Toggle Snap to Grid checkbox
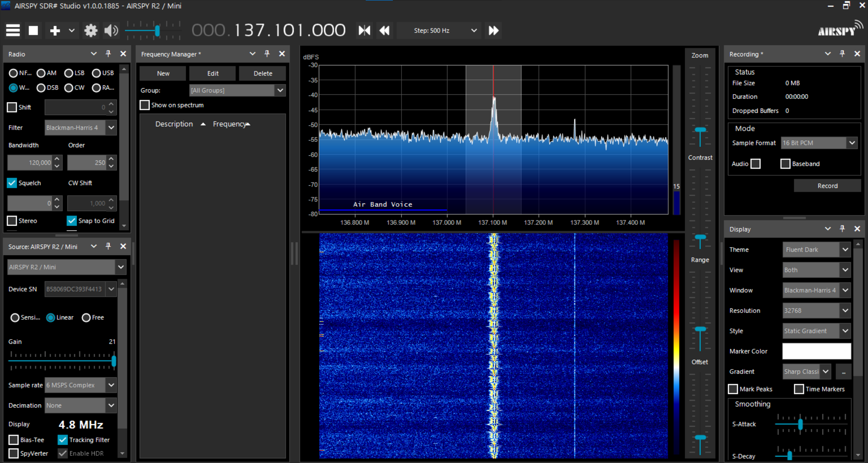The width and height of the screenshot is (868, 463). [x=72, y=221]
